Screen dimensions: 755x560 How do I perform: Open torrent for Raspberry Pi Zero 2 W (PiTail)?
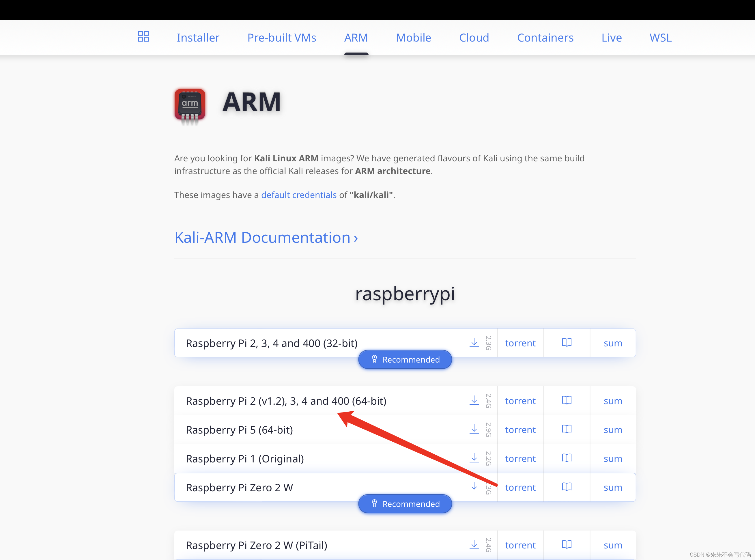click(x=520, y=545)
